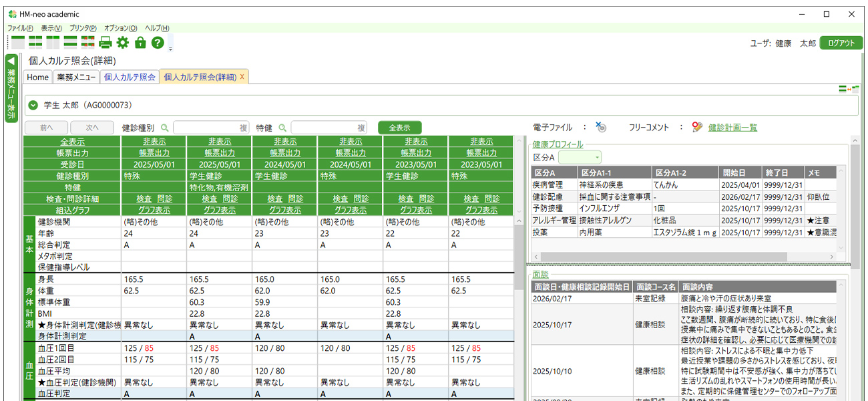
Task: Click the magnifier icon beside 健診種別
Action: [165, 128]
